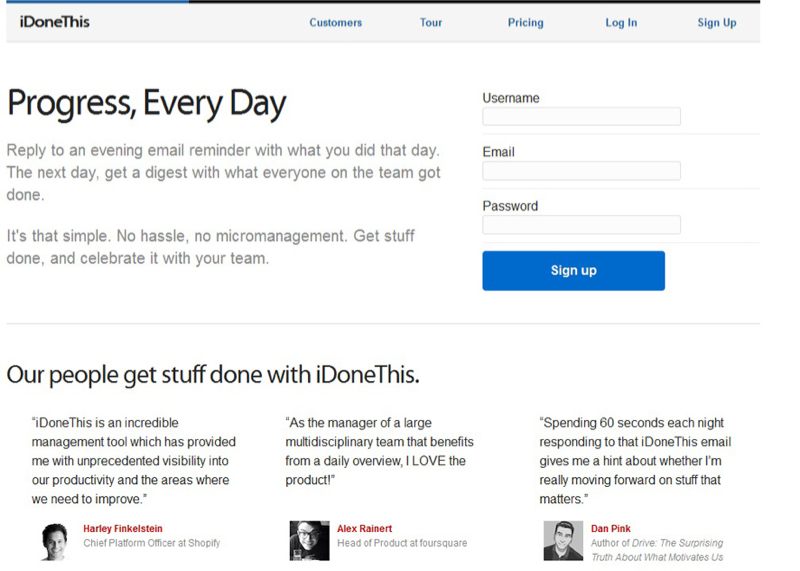Focus the Username input field

pos(581,116)
